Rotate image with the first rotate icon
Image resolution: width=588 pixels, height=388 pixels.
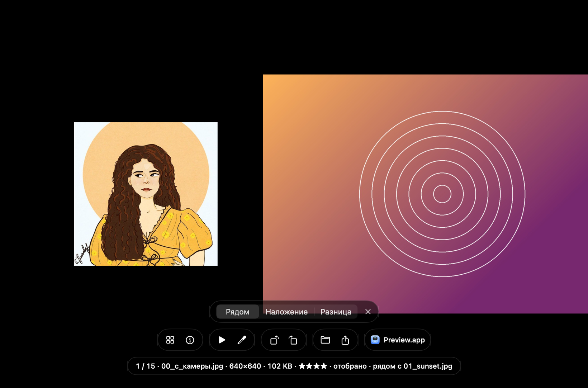[x=274, y=340]
